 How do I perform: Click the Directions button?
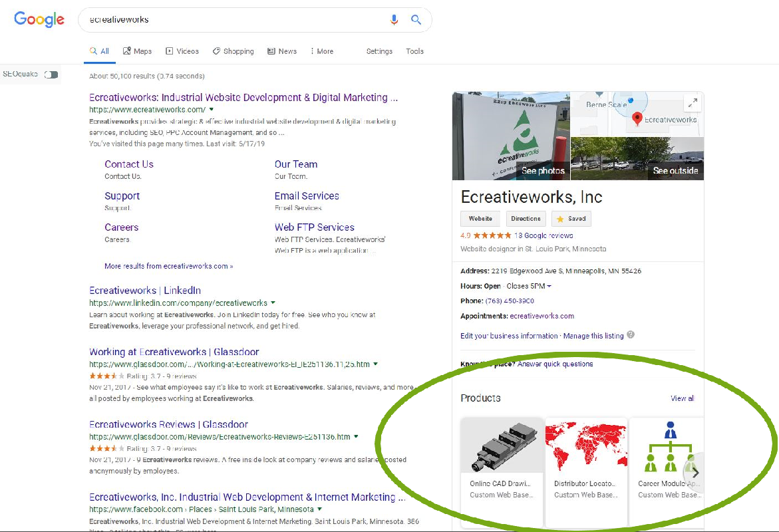pos(526,219)
